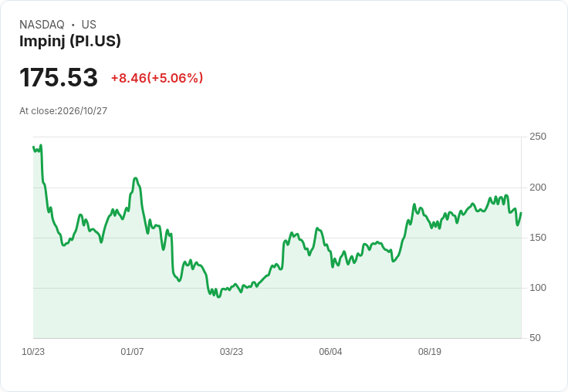Screen dimensions: 568x392
Task: Select the 08/19 x-axis date label
Action: pyautogui.click(x=430, y=351)
